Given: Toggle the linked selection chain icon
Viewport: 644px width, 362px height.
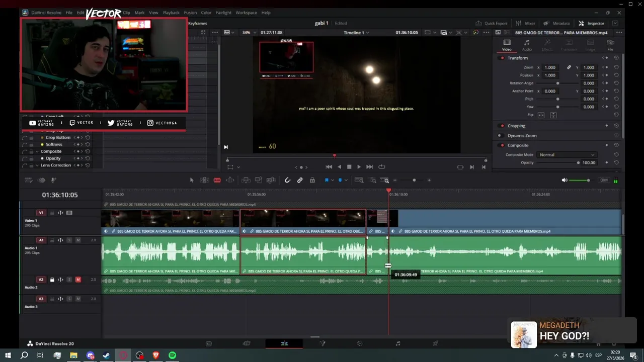Looking at the screenshot, I should [x=300, y=180].
